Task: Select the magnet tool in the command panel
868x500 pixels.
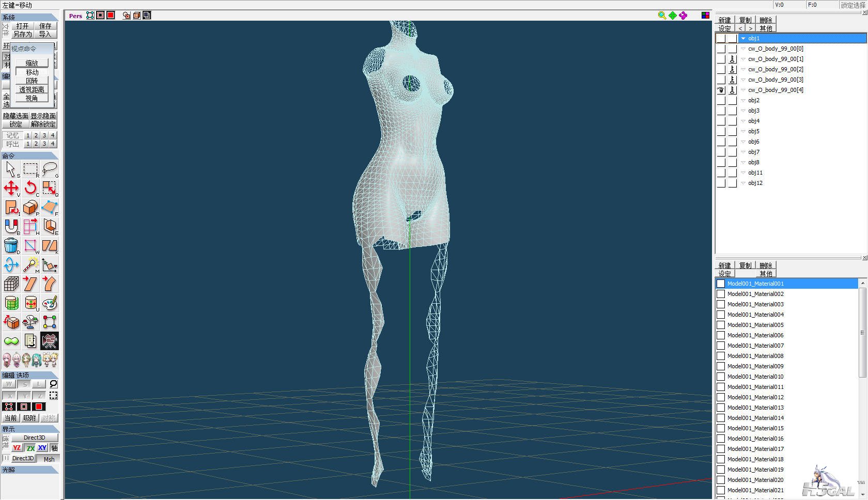Action: pyautogui.click(x=11, y=226)
